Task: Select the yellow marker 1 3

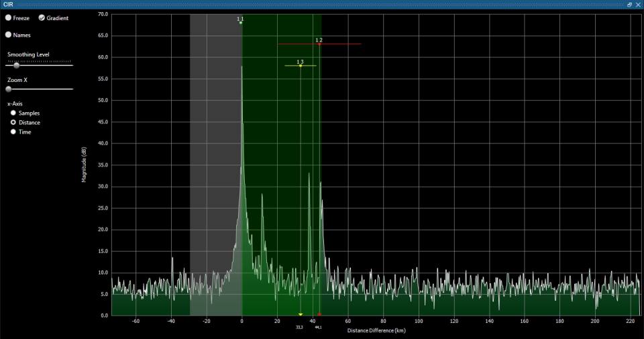Action: [x=301, y=66]
